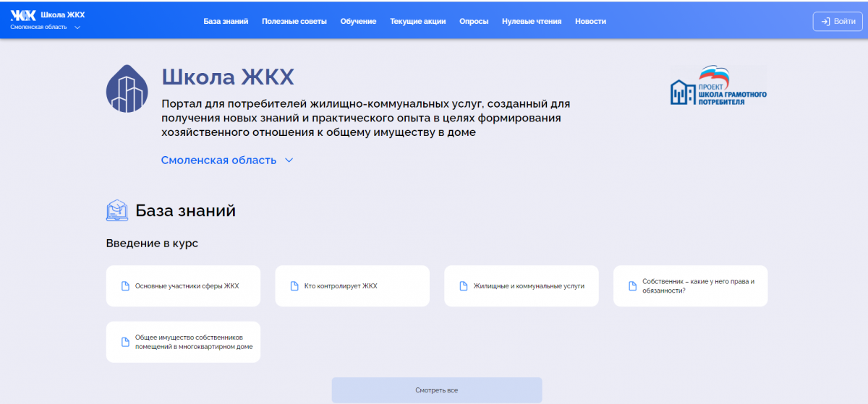Click the large Школа ЖКХ page heading

pos(228,77)
